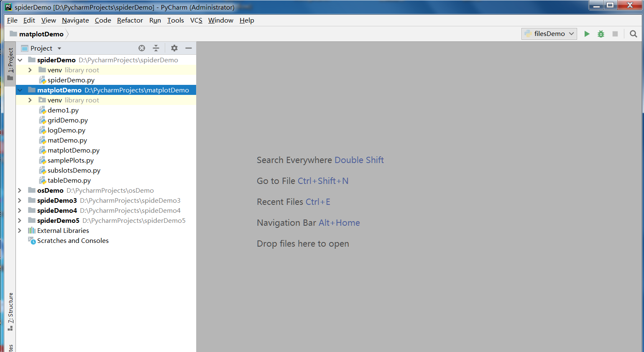Open the Code menu
The height and width of the screenshot is (352, 644).
(x=103, y=20)
